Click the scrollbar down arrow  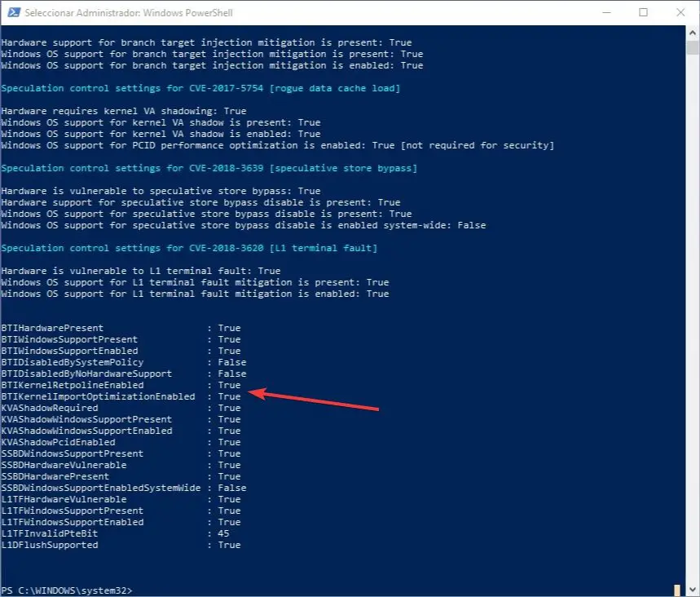[693, 590]
